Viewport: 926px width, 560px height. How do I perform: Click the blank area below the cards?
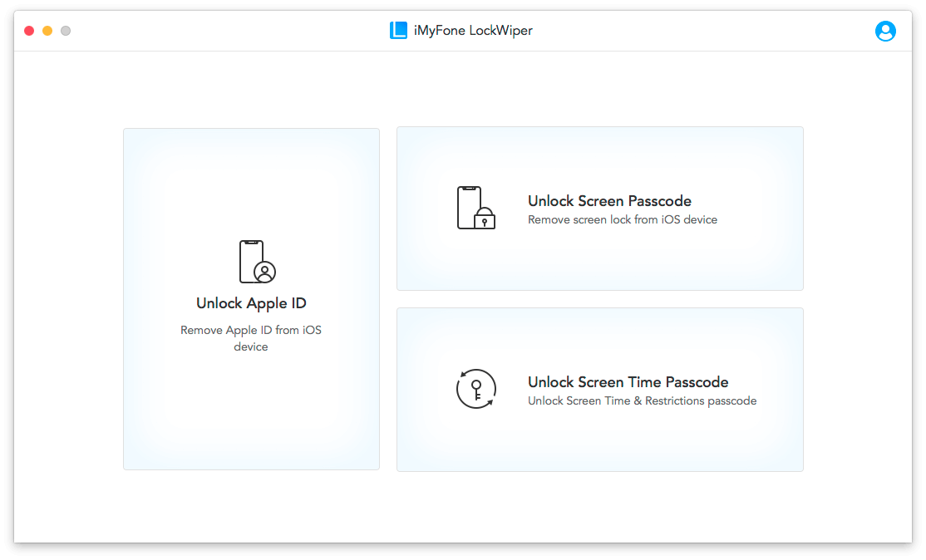462,508
